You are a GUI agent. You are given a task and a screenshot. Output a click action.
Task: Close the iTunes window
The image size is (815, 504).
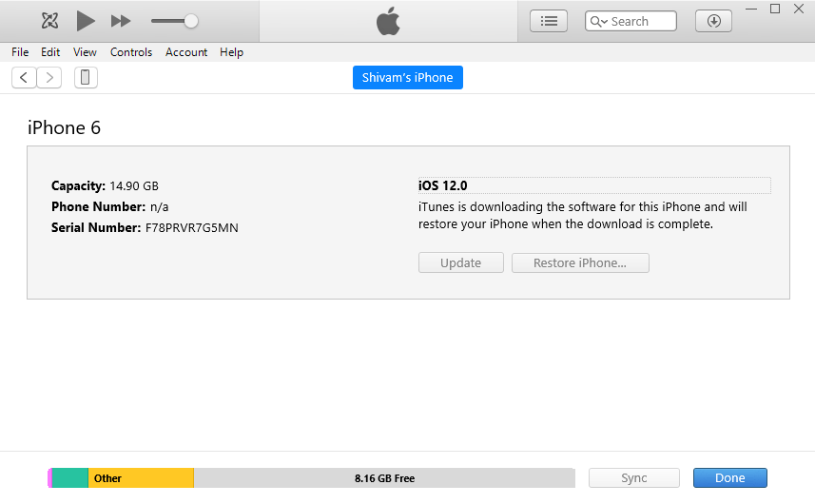(799, 9)
